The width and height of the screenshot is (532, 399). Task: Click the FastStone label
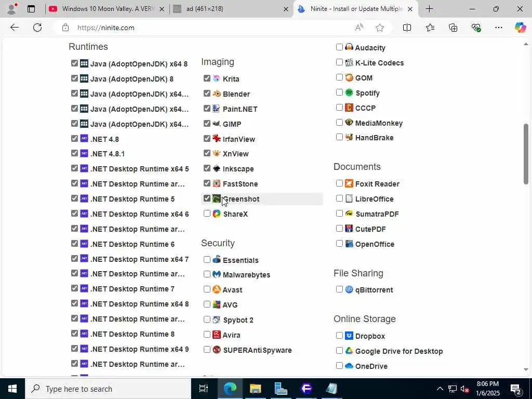pyautogui.click(x=240, y=183)
